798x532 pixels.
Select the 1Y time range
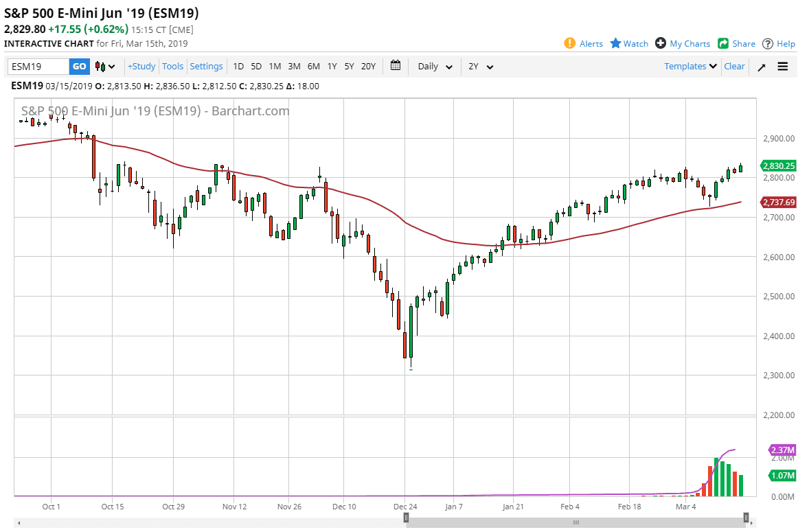click(332, 66)
